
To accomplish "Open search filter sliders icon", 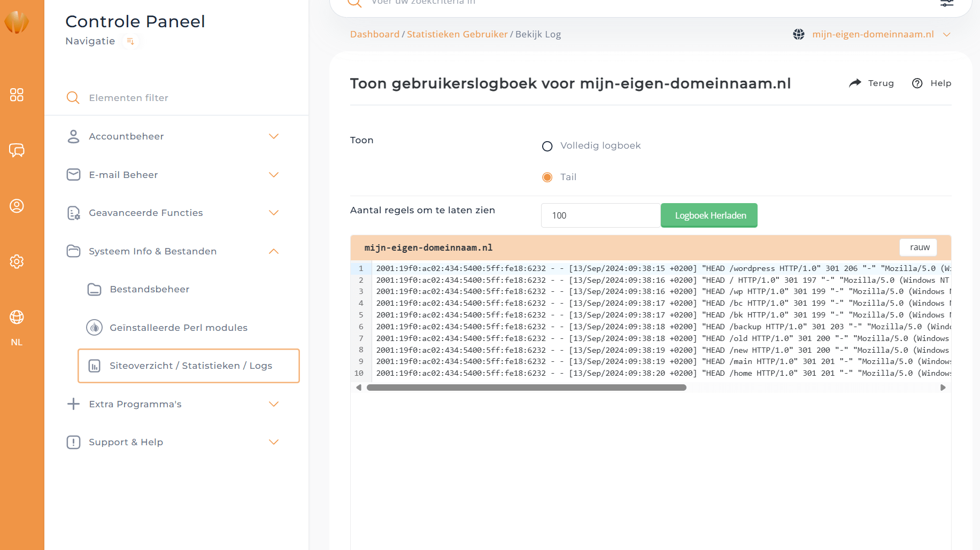I will point(947,3).
